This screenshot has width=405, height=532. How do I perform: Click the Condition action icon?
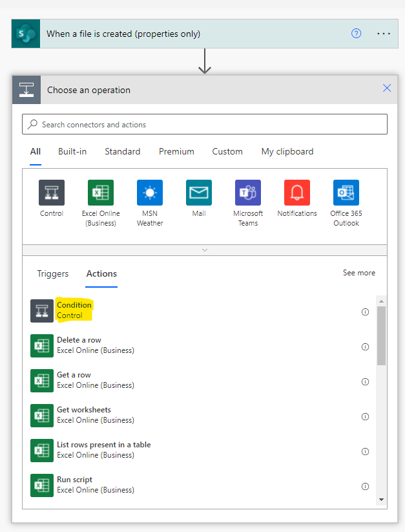[x=42, y=311]
